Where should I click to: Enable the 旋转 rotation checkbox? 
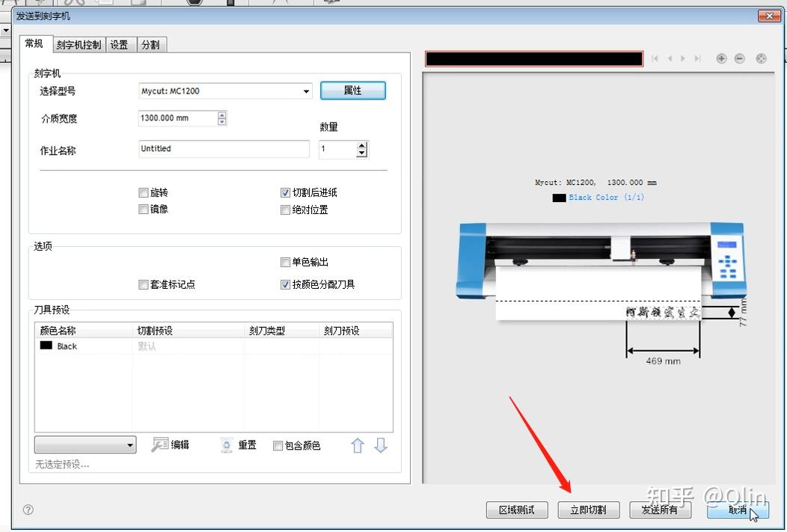tap(144, 192)
